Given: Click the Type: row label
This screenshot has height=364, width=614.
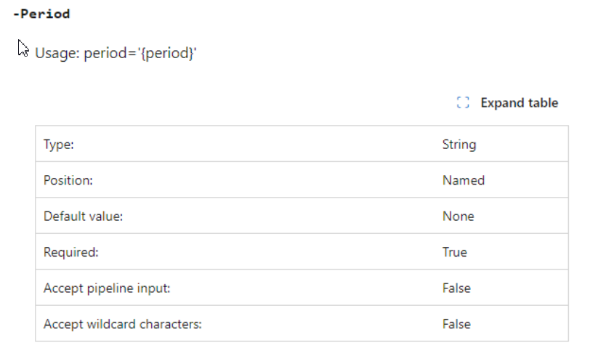Looking at the screenshot, I should 59,145.
